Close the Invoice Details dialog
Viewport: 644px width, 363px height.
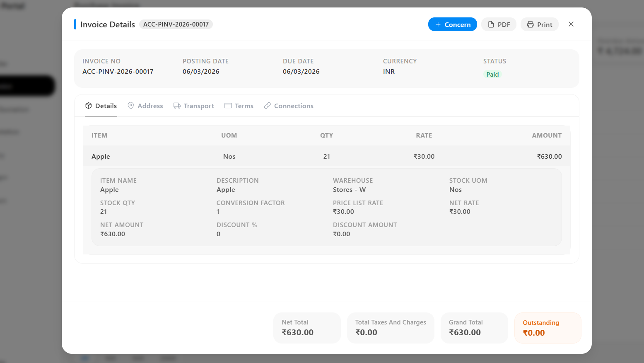pos(571,24)
